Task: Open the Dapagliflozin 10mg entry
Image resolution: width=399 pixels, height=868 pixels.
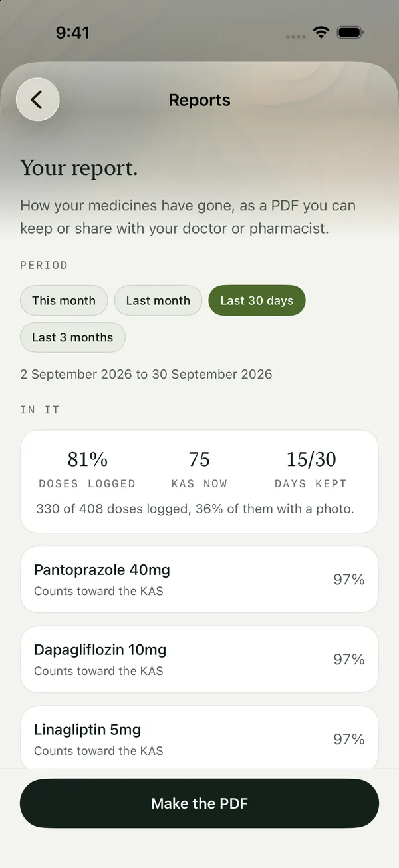Action: coord(199,660)
